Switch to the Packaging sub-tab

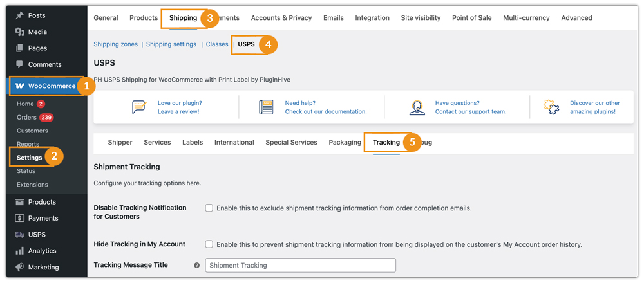coord(345,142)
